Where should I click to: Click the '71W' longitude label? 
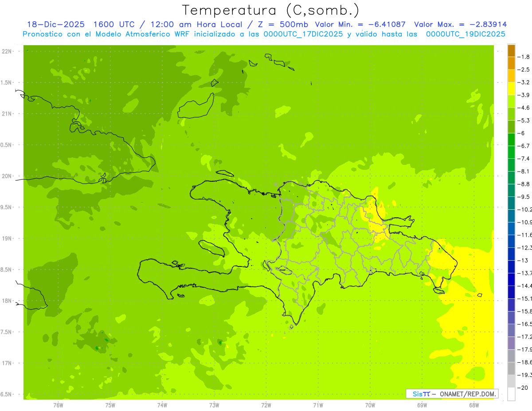(x=318, y=405)
